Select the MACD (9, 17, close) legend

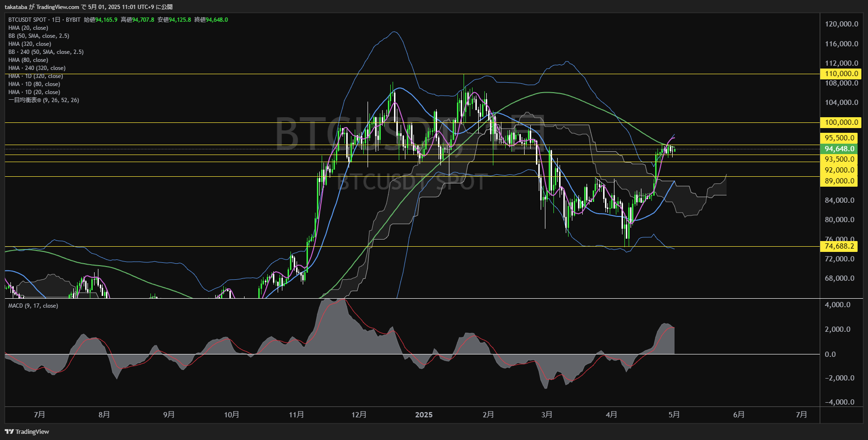tap(33, 306)
